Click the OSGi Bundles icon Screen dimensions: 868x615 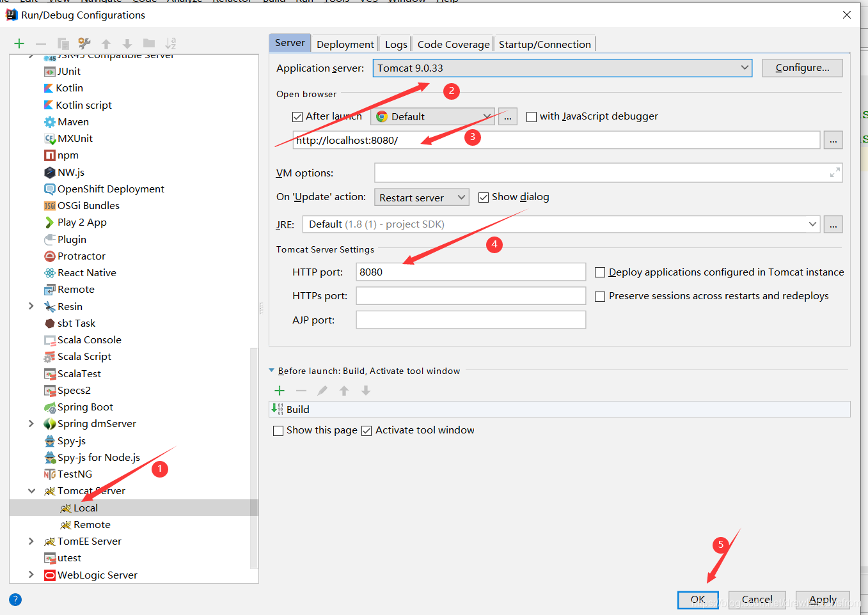click(x=49, y=206)
